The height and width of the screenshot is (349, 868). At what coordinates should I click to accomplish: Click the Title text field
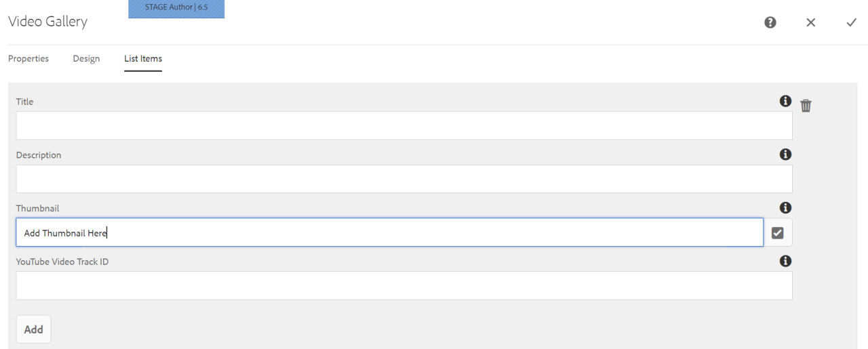click(x=404, y=125)
